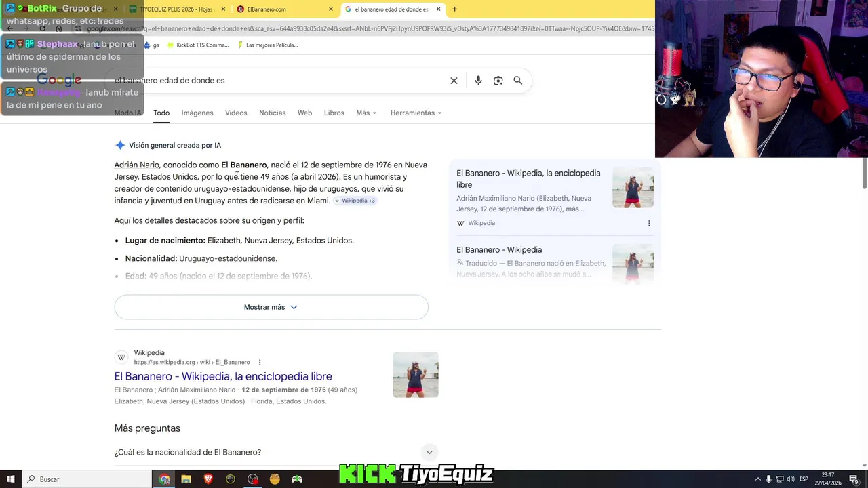Click the Windows taskbar Buscar box

[87, 479]
